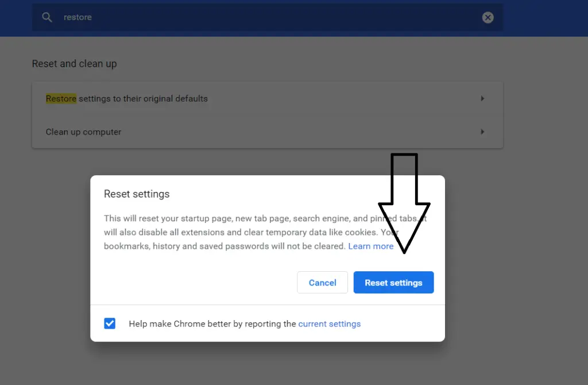The height and width of the screenshot is (385, 588).
Task: Click the Reset and clean up heading
Action: tap(74, 63)
